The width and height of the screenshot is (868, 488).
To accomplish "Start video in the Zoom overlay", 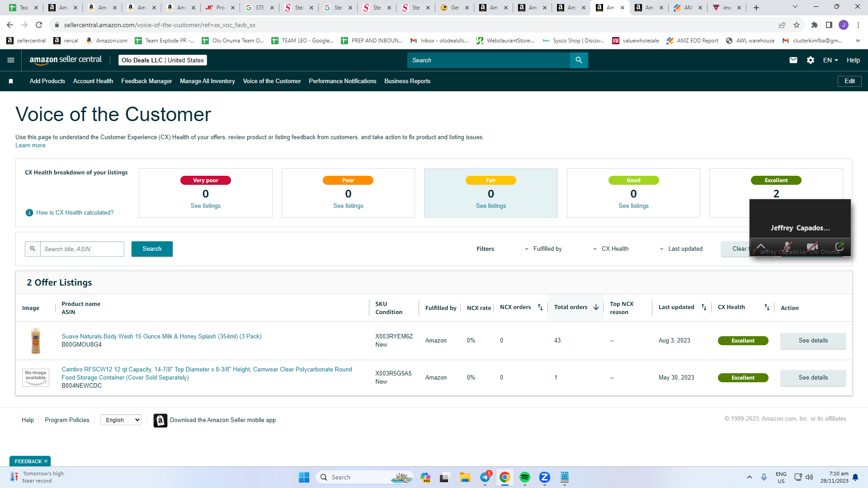I will click(812, 247).
